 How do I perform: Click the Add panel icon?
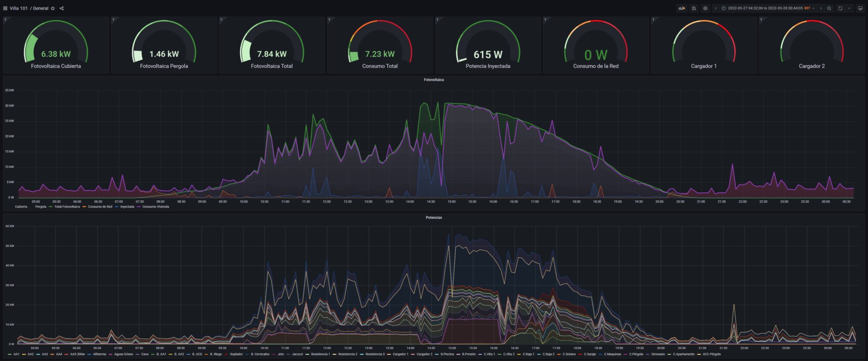coord(682,8)
